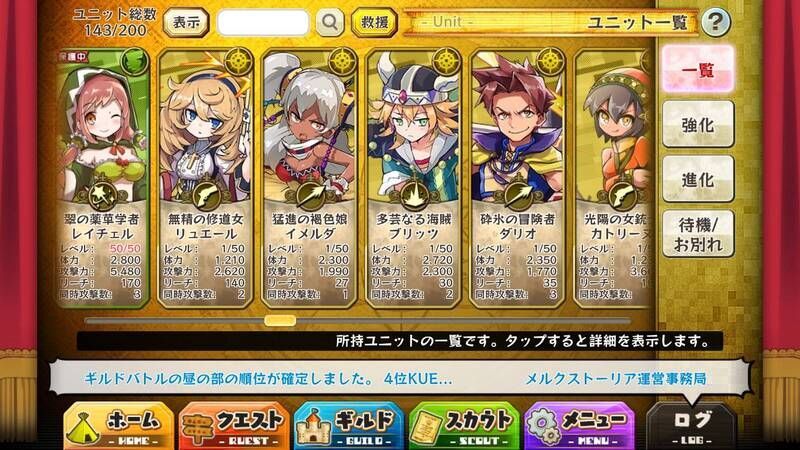Go to ホーム Home screen
The height and width of the screenshot is (450, 800).
tap(118, 426)
